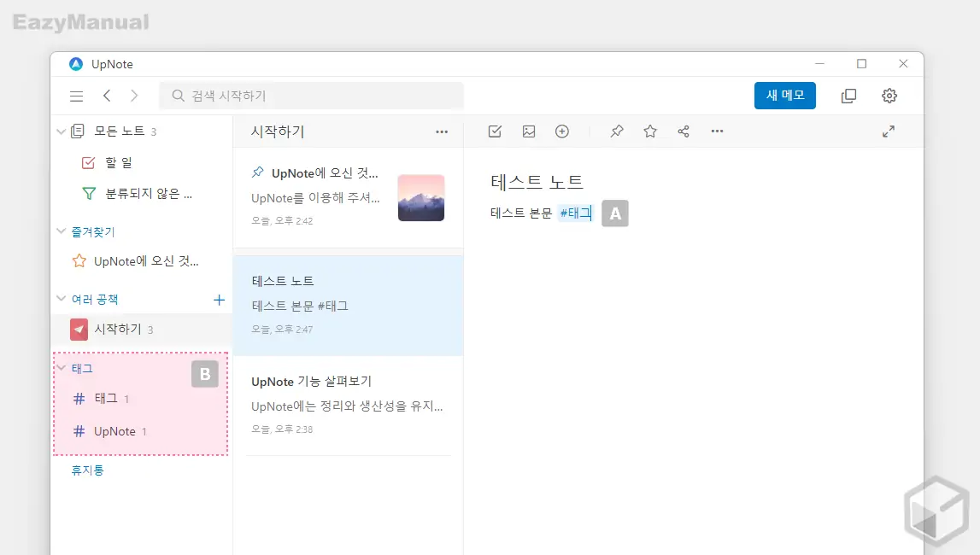Click the 모든 노트 notes icon
The width and height of the screenshot is (980, 555).
(x=78, y=131)
